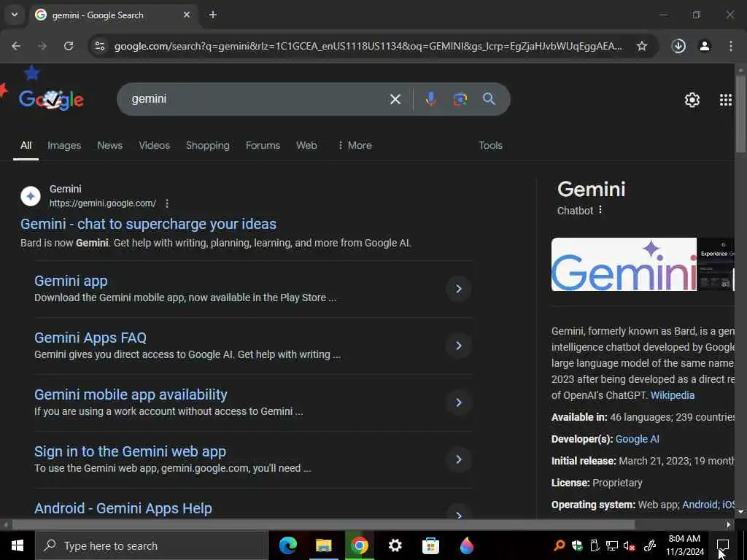Click the muted volume tray icon
This screenshot has width=747, height=560.
coord(630,545)
